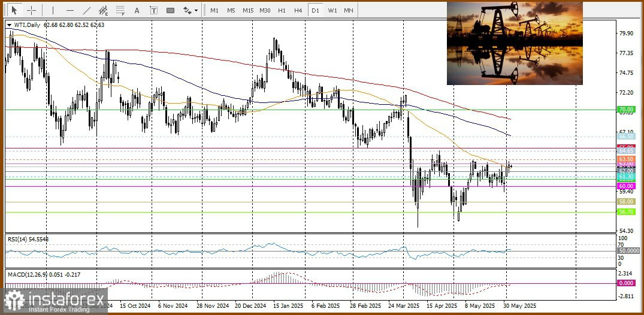Click the 58.00 price level tag
Image resolution: width=644 pixels, height=315 pixels.
point(626,202)
